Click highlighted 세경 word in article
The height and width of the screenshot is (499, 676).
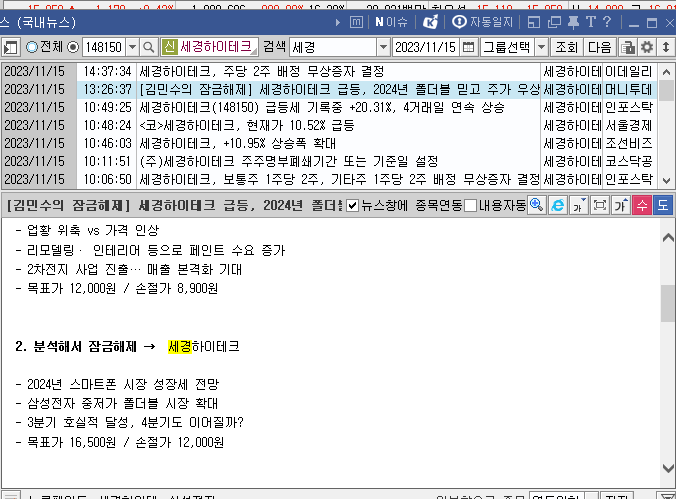[179, 346]
